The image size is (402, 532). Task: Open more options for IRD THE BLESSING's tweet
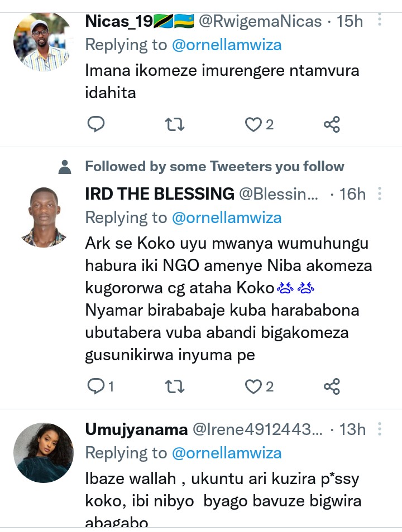click(380, 194)
